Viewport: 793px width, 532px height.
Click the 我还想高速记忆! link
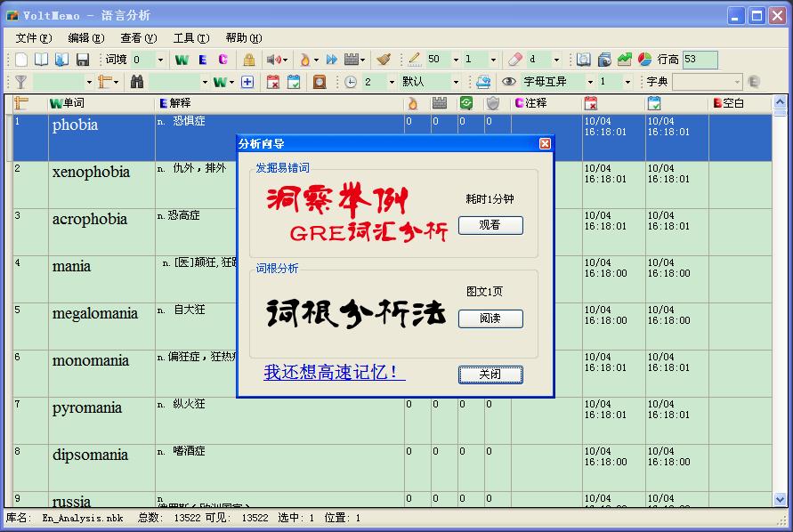(334, 373)
